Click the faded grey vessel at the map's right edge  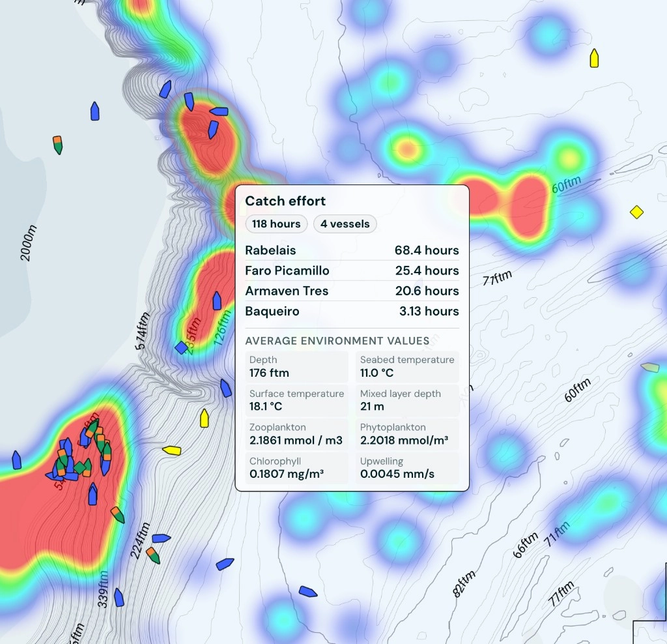(650, 367)
